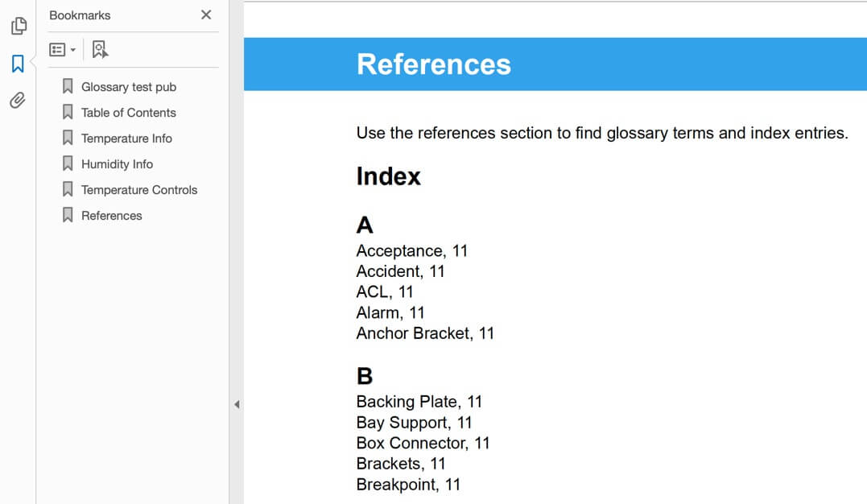Open the Page Thumbnails panel
867x504 pixels.
(x=18, y=26)
